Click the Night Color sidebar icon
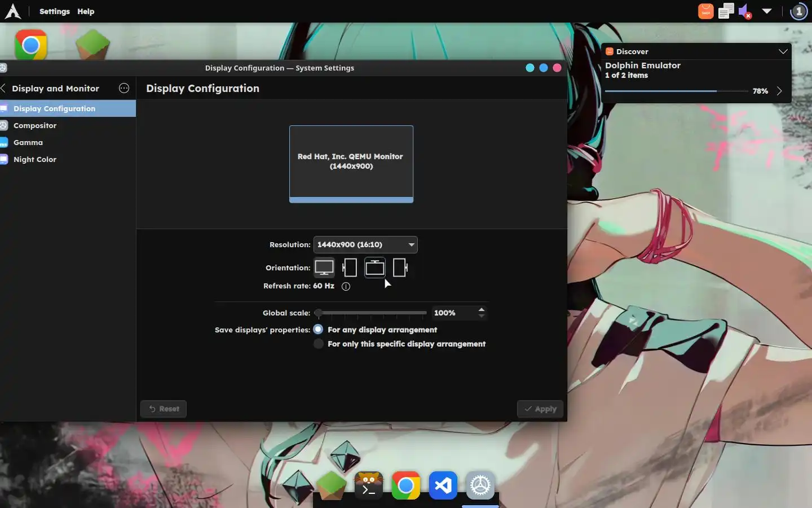Viewport: 812px width, 508px height. (x=4, y=159)
